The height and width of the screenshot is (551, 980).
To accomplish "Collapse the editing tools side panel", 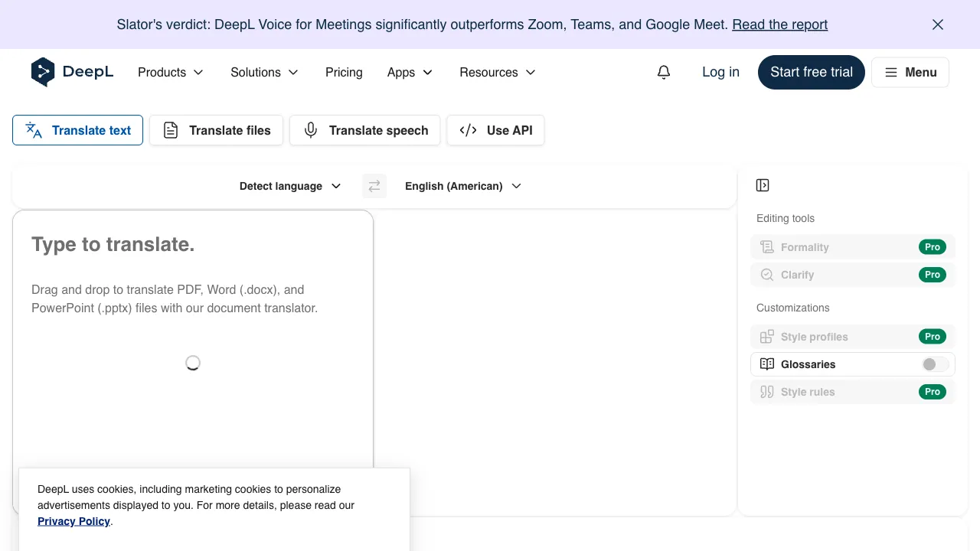I will (x=763, y=185).
